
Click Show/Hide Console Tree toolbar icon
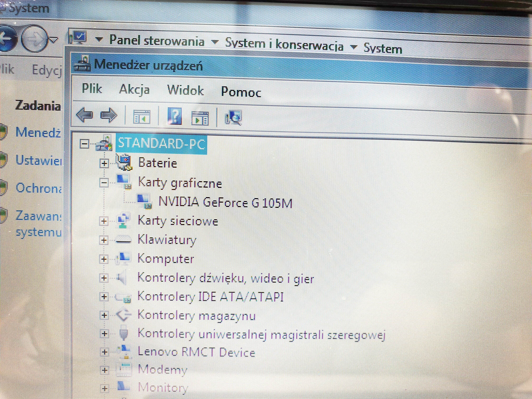pyautogui.click(x=142, y=117)
